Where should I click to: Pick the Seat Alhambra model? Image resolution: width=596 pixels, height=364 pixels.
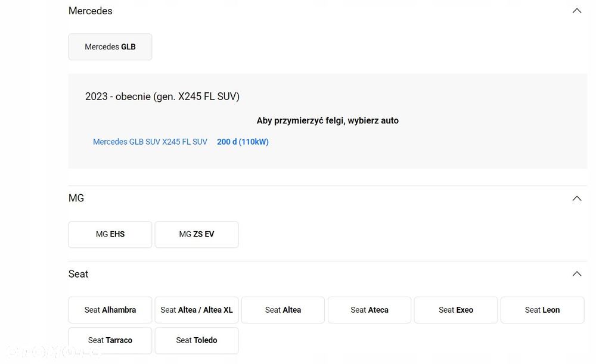click(x=110, y=310)
